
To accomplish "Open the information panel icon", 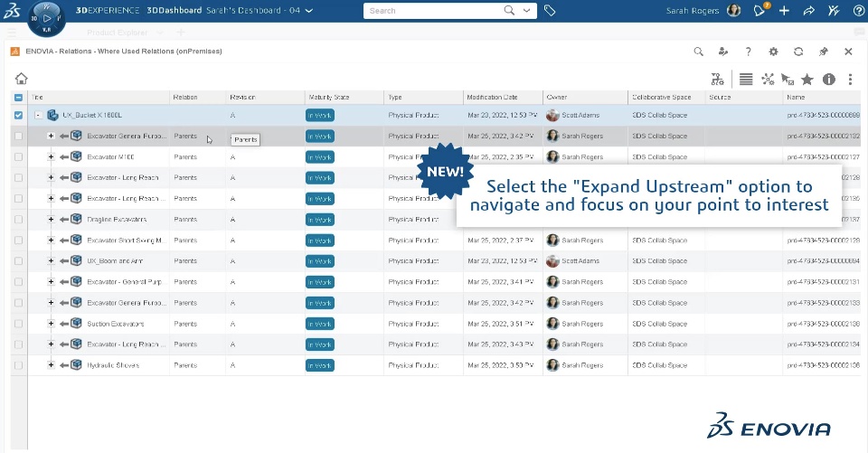I will click(x=829, y=80).
